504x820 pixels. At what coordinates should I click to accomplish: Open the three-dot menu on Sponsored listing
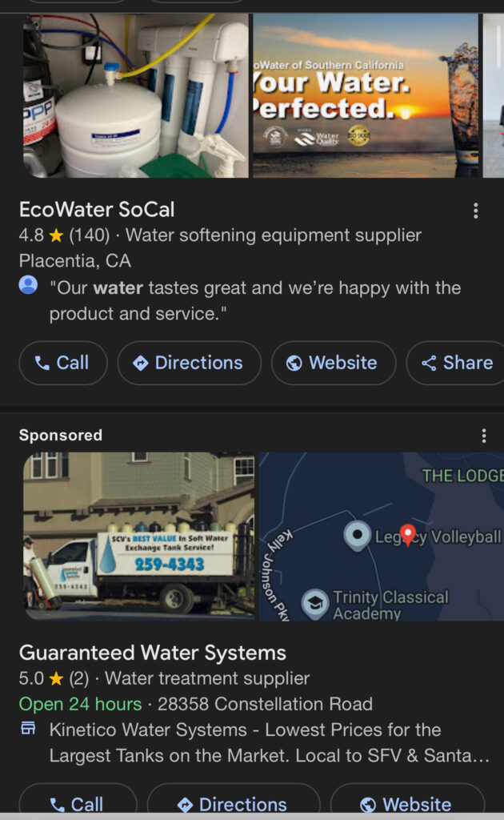tap(483, 436)
